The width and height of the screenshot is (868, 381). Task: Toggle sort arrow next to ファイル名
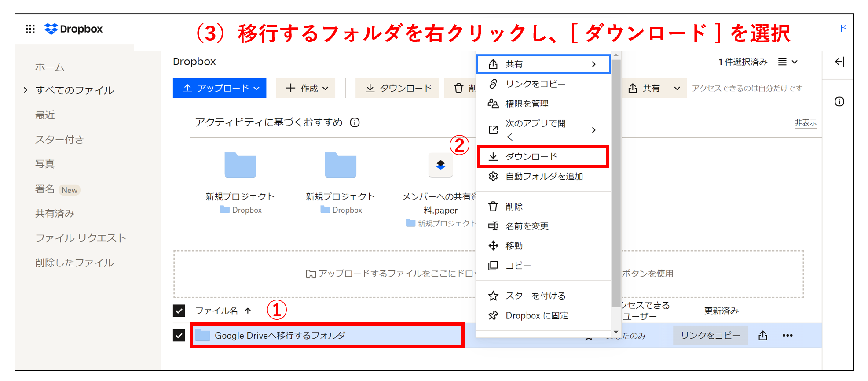[248, 311]
